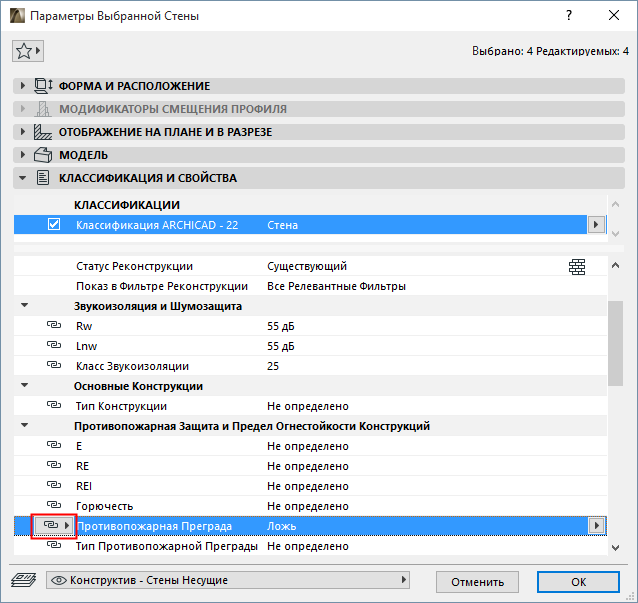The width and height of the screenshot is (638, 603).
Task: Click REI value Не определено
Action: [x=308, y=486]
